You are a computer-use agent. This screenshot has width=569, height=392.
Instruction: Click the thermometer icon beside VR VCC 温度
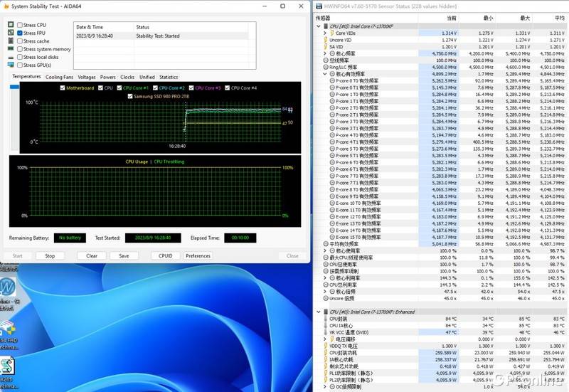(x=326, y=332)
